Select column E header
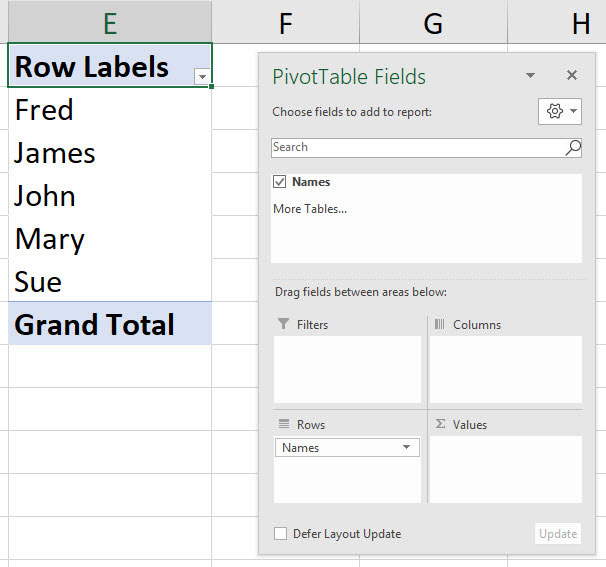Viewport: 606px width, 567px height. point(109,23)
